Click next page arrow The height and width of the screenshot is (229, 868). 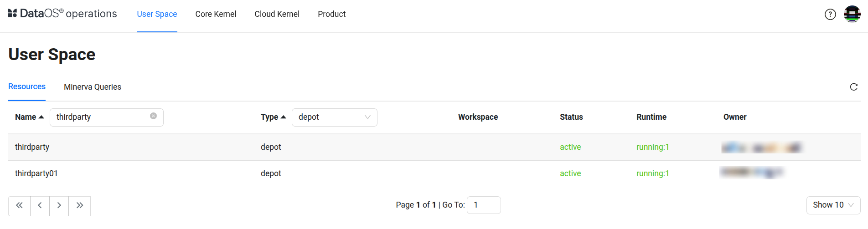[x=59, y=205]
